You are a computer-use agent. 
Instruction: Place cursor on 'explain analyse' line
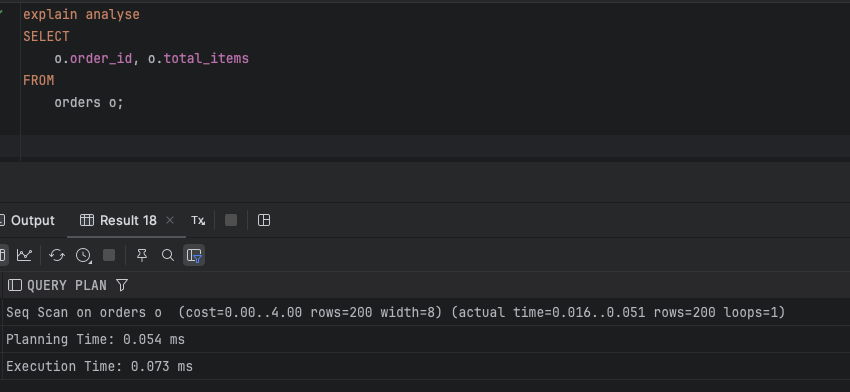pyautogui.click(x=81, y=15)
